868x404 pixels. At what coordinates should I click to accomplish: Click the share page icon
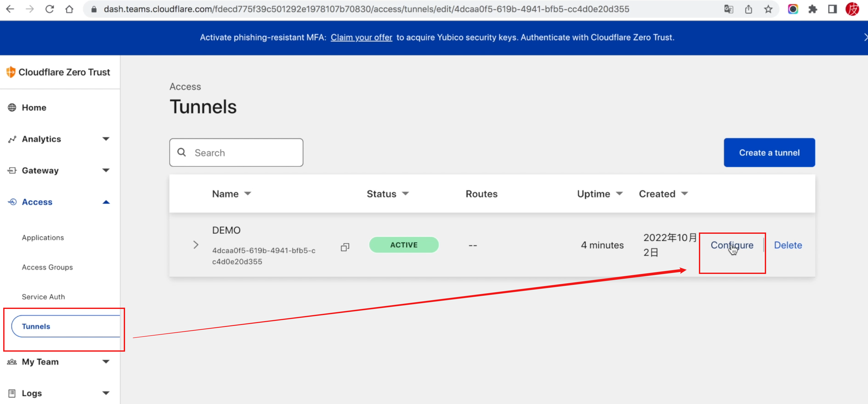(x=748, y=9)
